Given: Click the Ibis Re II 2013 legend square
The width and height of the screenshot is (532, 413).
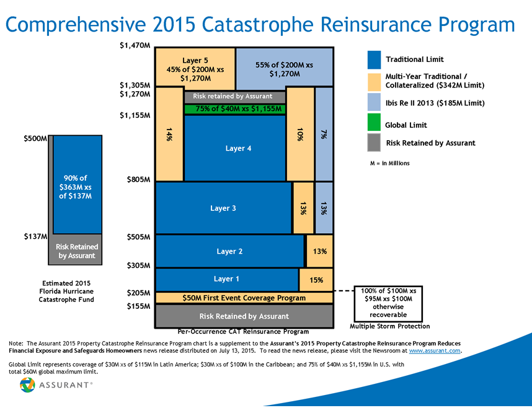Looking at the screenshot, I should click(373, 103).
